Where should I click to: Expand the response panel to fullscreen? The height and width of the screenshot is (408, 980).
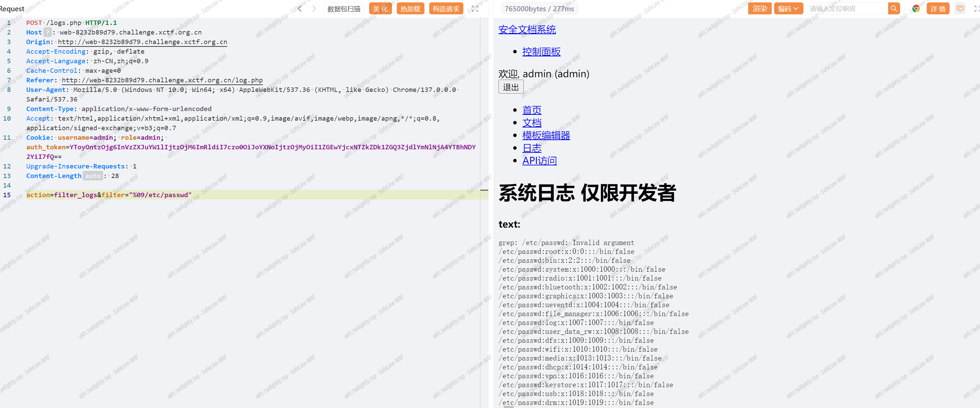point(976,9)
